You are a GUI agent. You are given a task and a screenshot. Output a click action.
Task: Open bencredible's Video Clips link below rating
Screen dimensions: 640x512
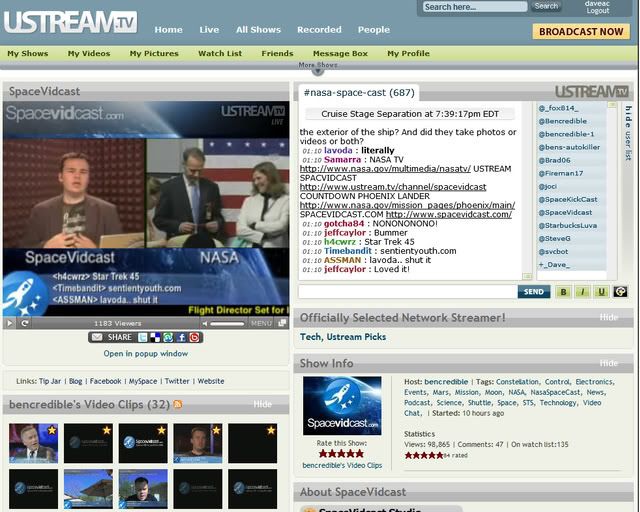coord(342,465)
